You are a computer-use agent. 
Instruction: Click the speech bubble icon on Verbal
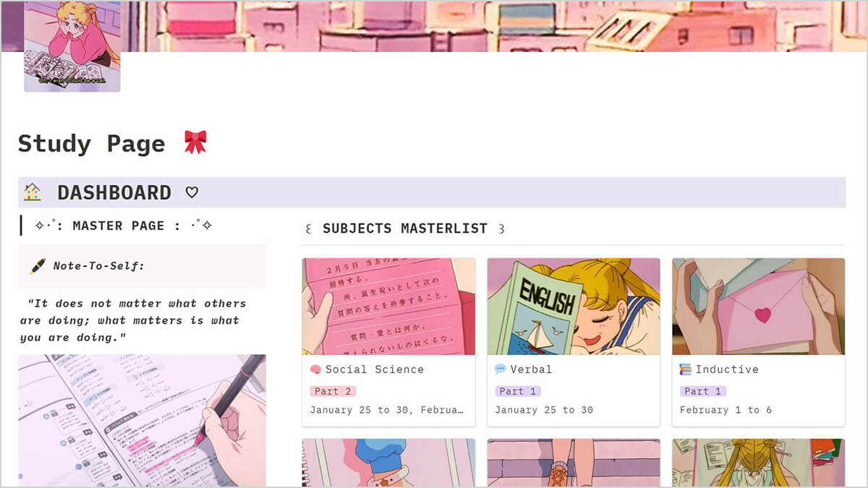[501, 369]
